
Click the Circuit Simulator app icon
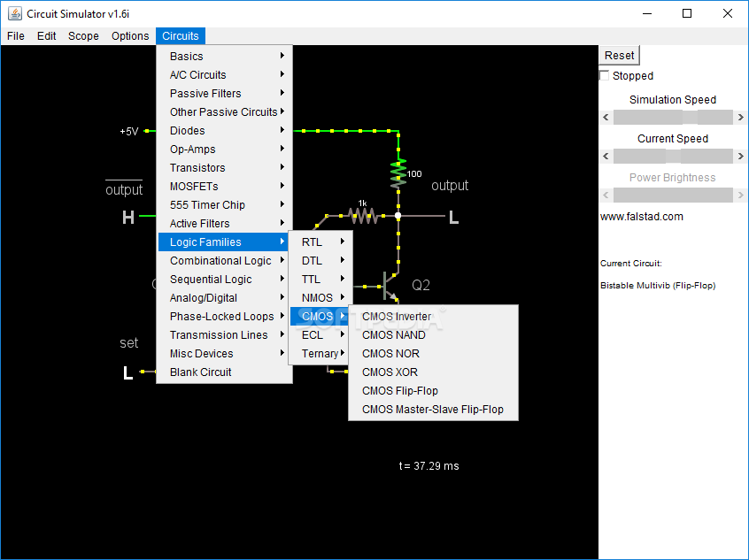click(x=15, y=13)
